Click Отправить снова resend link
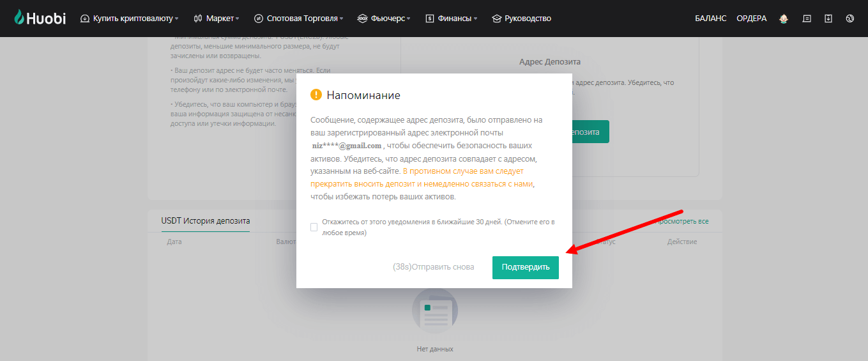The width and height of the screenshot is (868, 361). tap(434, 267)
